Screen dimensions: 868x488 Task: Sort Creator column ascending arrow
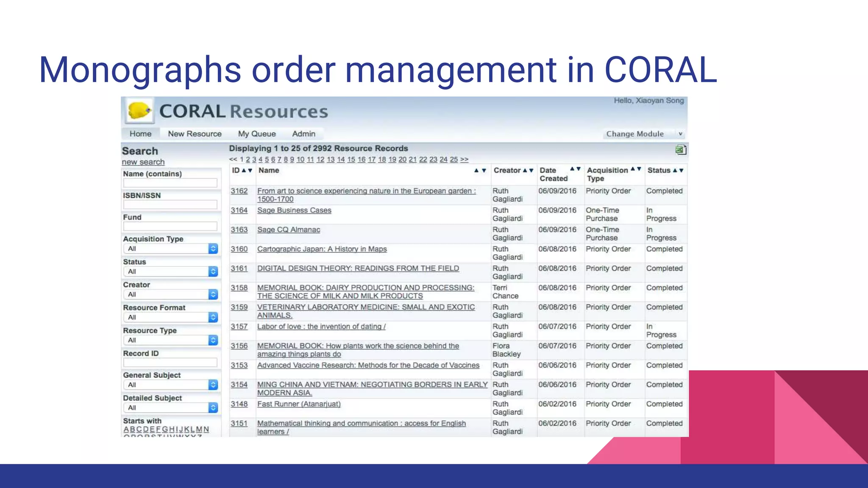[525, 170]
